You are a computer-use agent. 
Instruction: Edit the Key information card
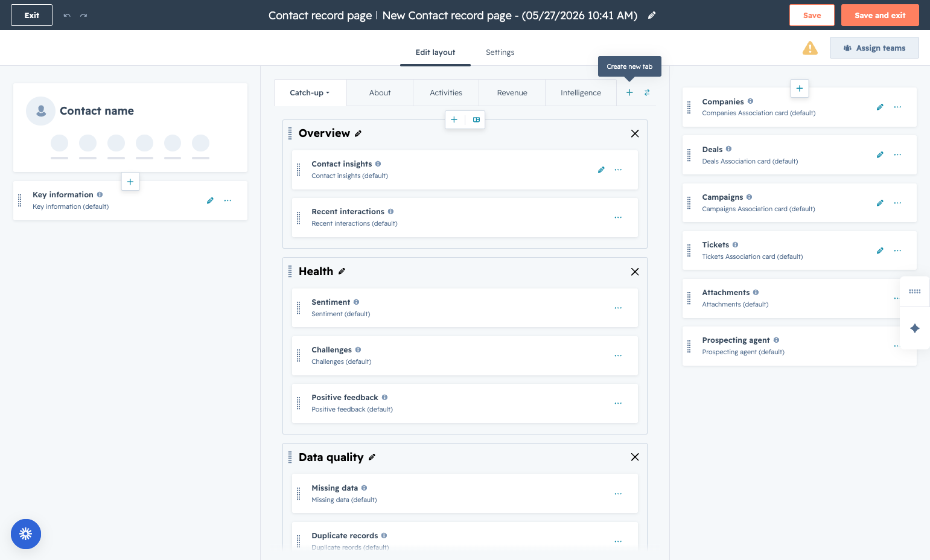(x=210, y=200)
